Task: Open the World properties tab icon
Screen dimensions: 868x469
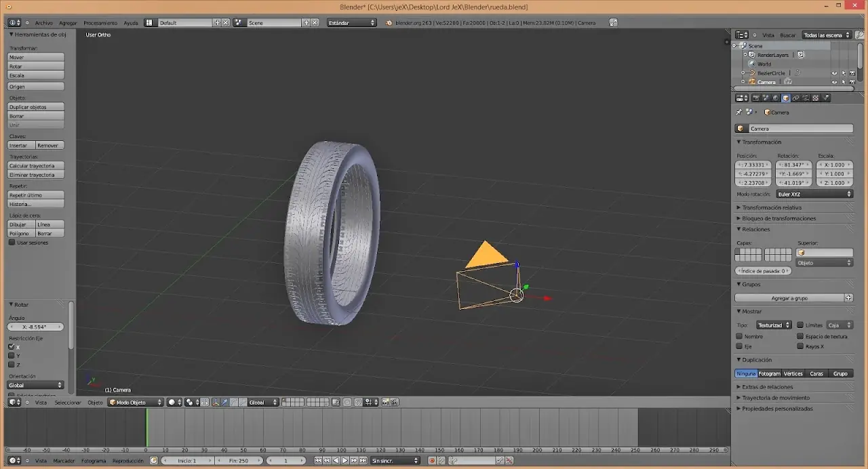Action: point(776,98)
